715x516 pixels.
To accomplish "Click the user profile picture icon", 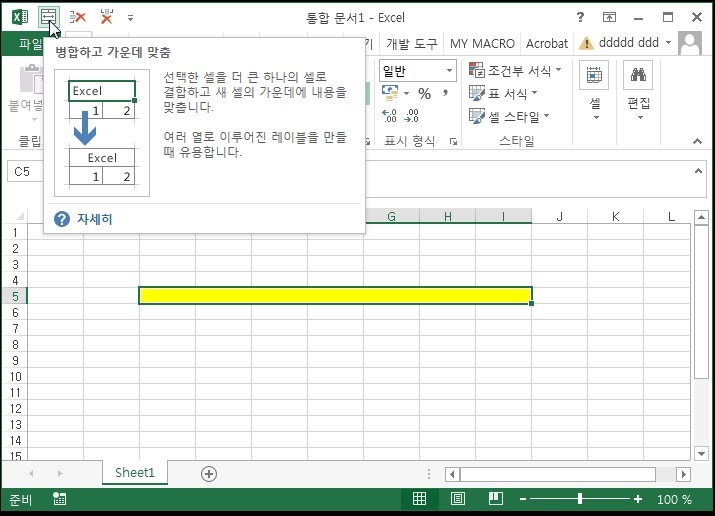I will click(690, 43).
